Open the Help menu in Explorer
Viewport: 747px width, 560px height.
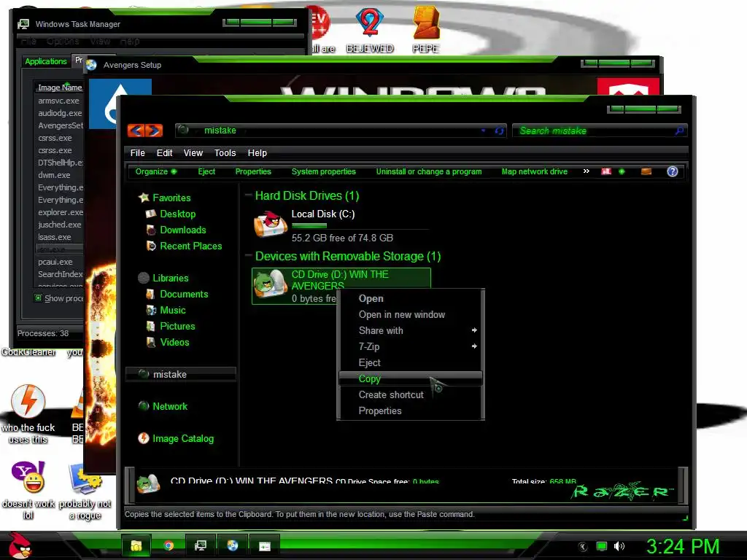[x=258, y=153]
